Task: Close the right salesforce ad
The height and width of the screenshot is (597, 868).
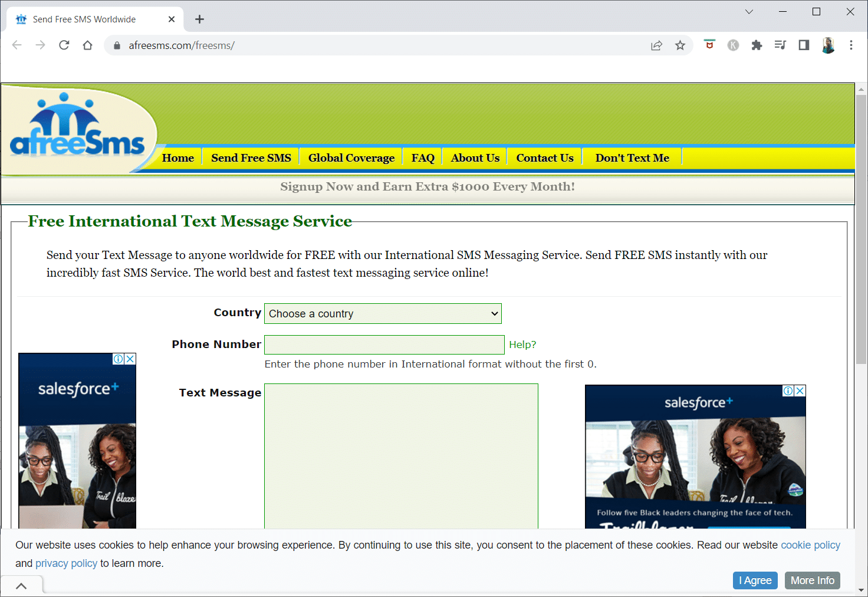Action: point(800,391)
